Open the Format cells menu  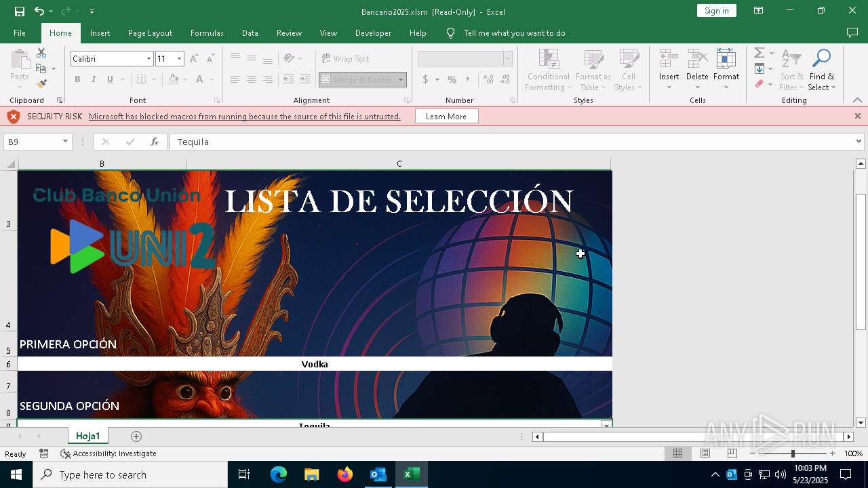726,70
